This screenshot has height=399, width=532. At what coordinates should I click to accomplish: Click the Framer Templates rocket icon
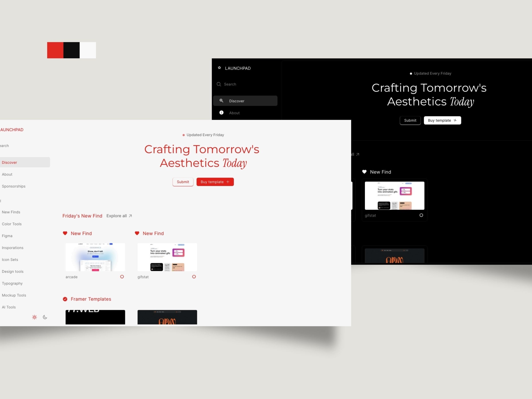tap(65, 299)
